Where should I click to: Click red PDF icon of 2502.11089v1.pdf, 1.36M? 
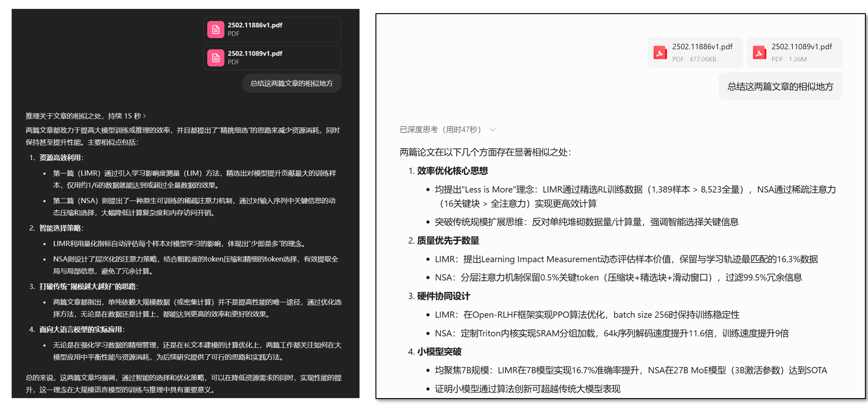pyautogui.click(x=759, y=53)
